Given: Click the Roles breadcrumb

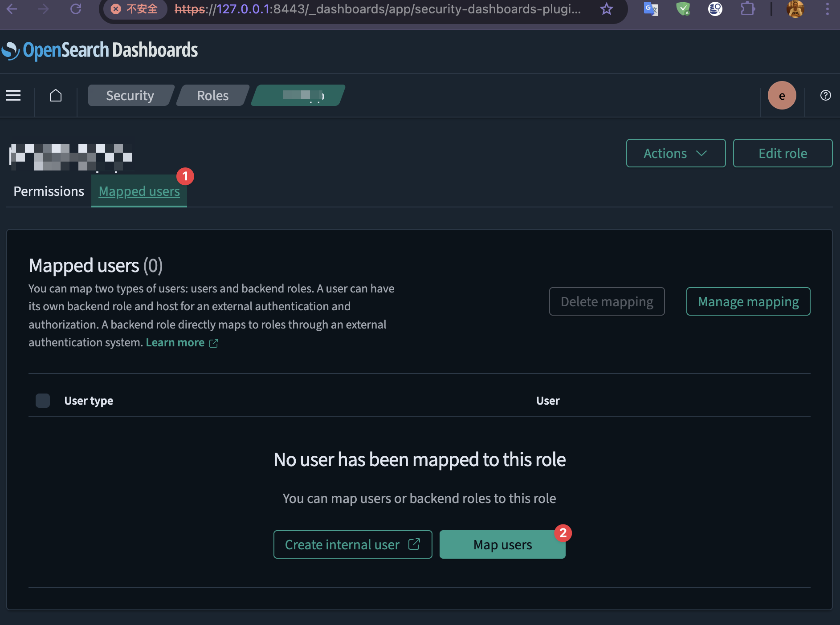Looking at the screenshot, I should point(213,95).
